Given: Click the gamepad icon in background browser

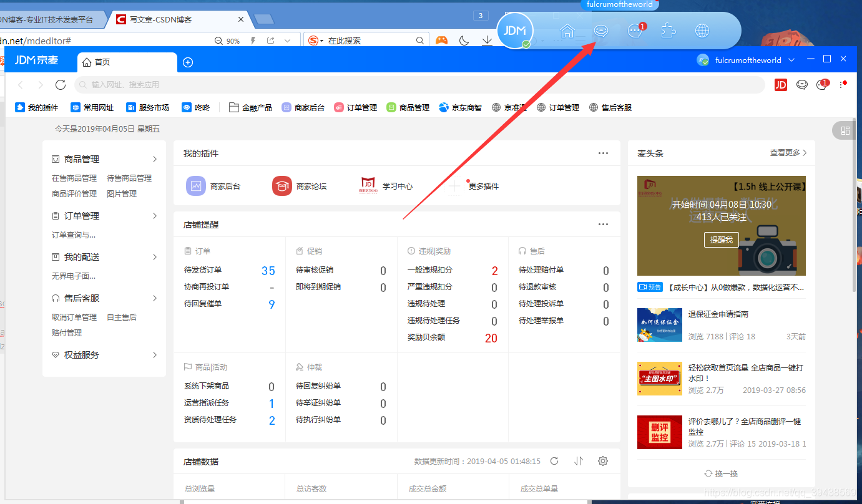Looking at the screenshot, I should (x=441, y=41).
